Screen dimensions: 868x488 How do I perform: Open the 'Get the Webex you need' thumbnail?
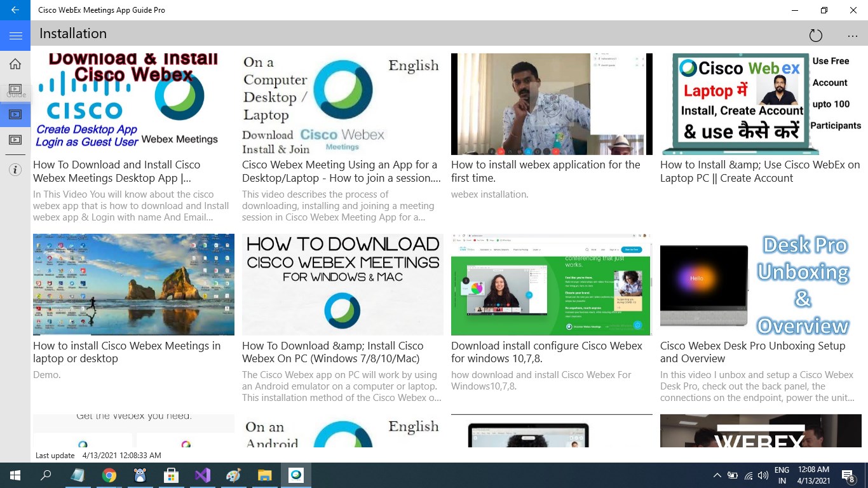click(133, 431)
